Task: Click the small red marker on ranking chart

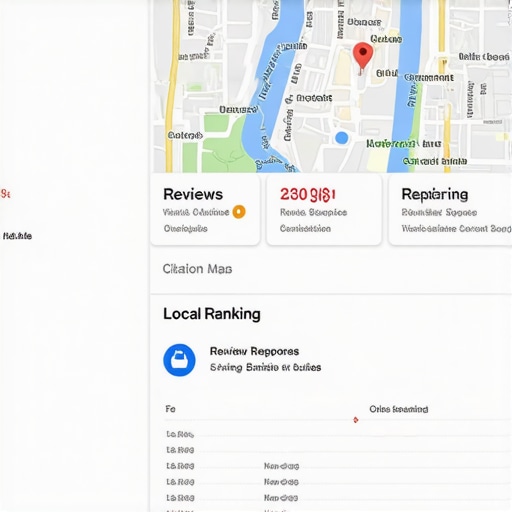Action: coord(356,420)
